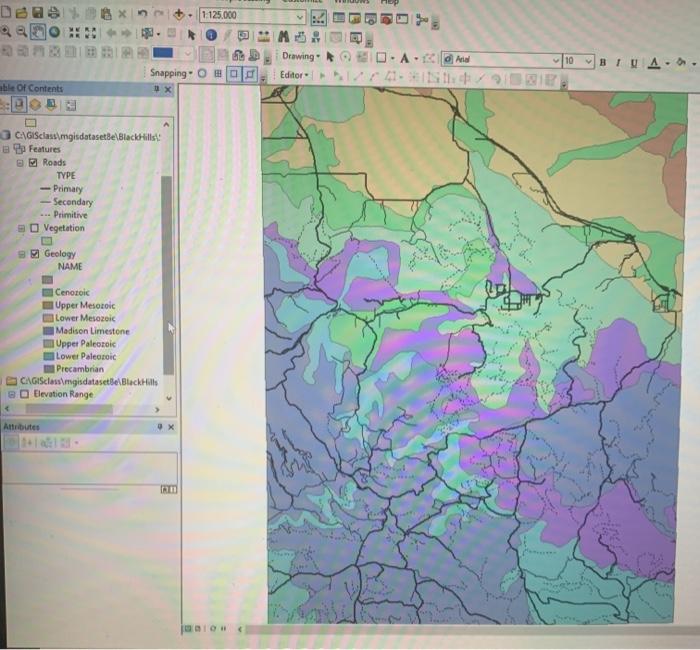700x650 pixels.
Task: Select the Zoom In tool
Action: coord(5,31)
